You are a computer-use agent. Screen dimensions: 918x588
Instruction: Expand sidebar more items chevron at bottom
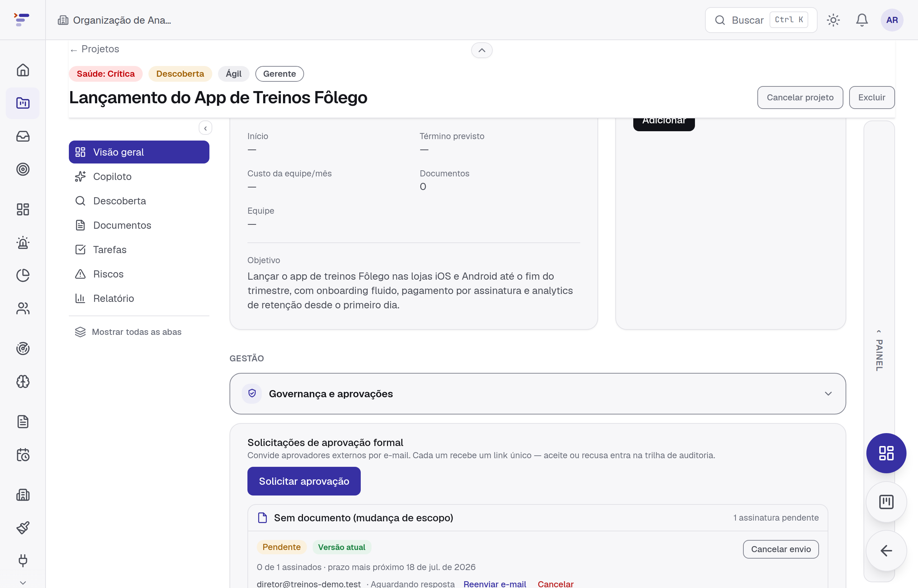coord(23,583)
